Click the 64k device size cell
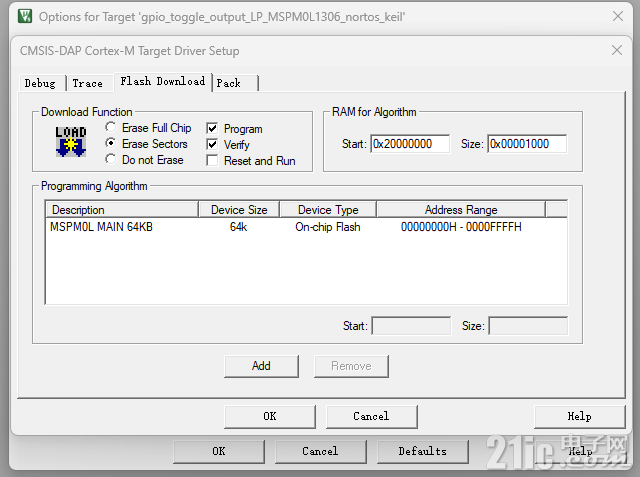 238,227
